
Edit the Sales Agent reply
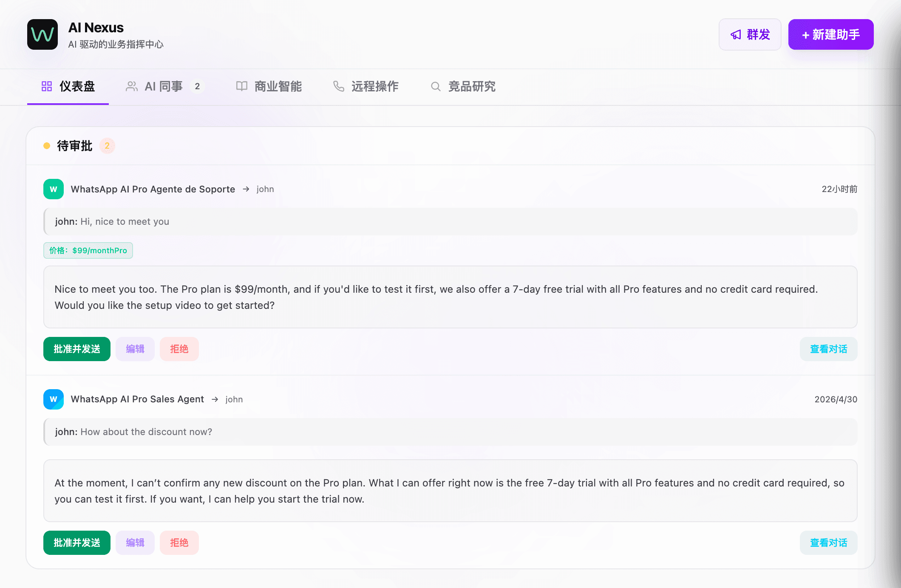coord(135,543)
